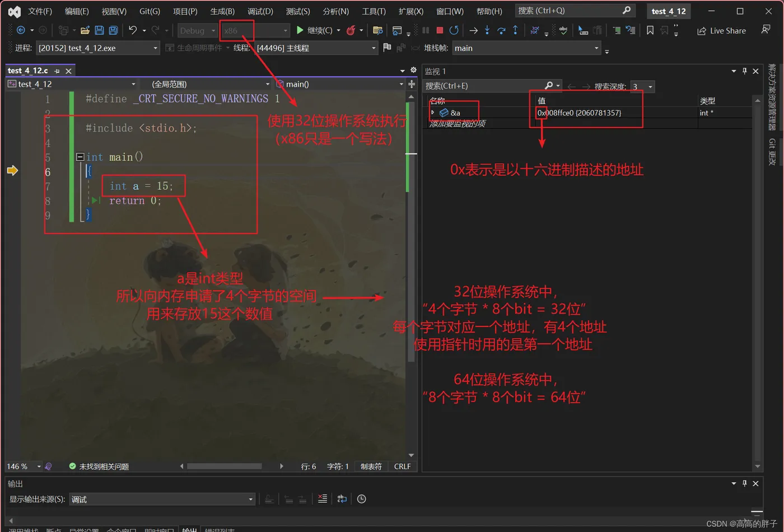This screenshot has height=532, width=784.
Task: Open the 帮助(H) menu
Action: coord(489,11)
